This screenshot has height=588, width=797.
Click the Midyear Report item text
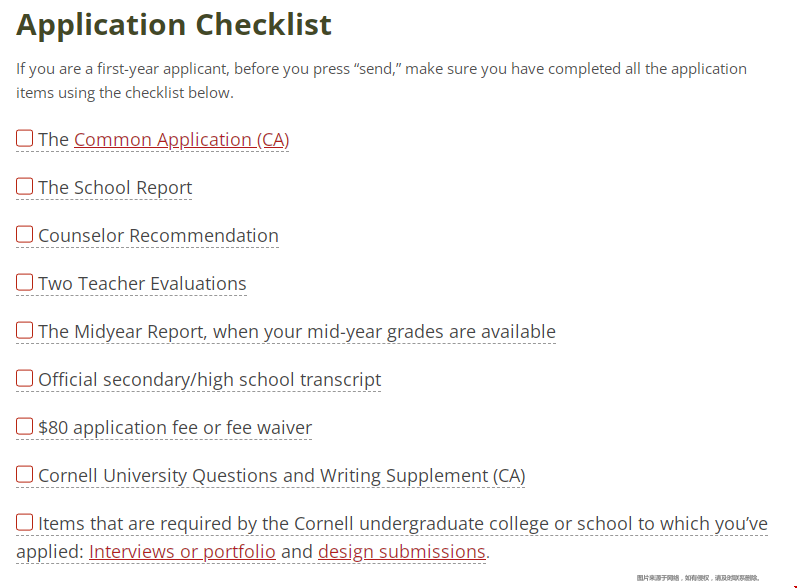tap(297, 332)
